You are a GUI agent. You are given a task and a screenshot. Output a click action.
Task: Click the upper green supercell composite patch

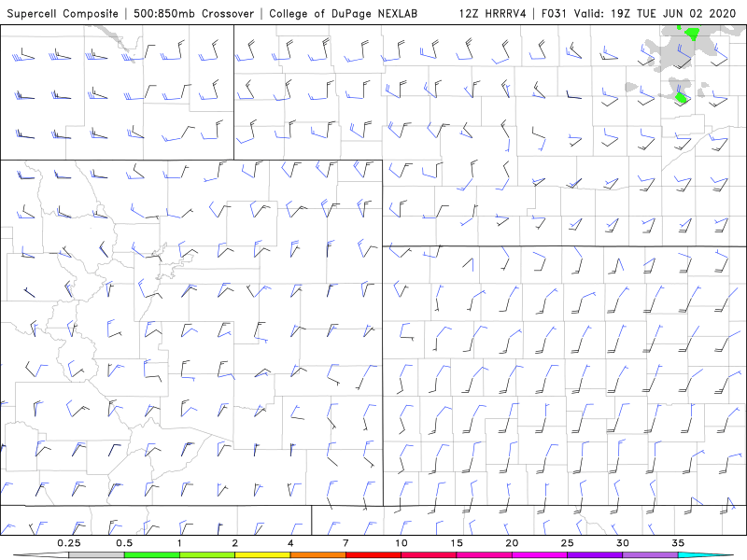pos(692,34)
